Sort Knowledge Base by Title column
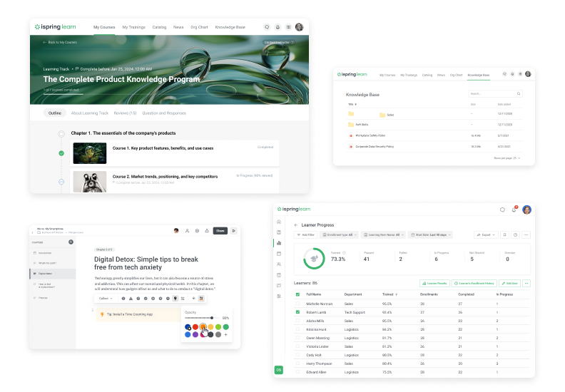The height and width of the screenshot is (392, 565). click(352, 104)
